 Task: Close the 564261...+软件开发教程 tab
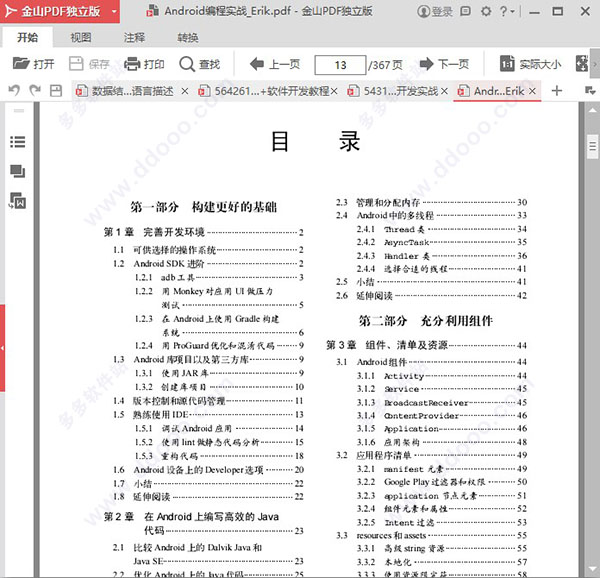click(x=334, y=91)
